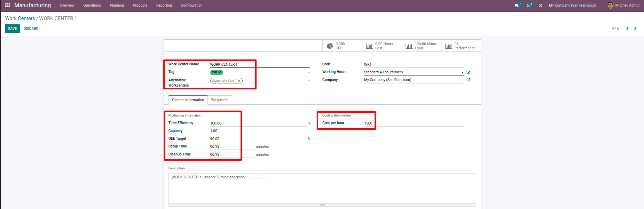Expand the Tag dropdown arrow

pyautogui.click(x=308, y=73)
